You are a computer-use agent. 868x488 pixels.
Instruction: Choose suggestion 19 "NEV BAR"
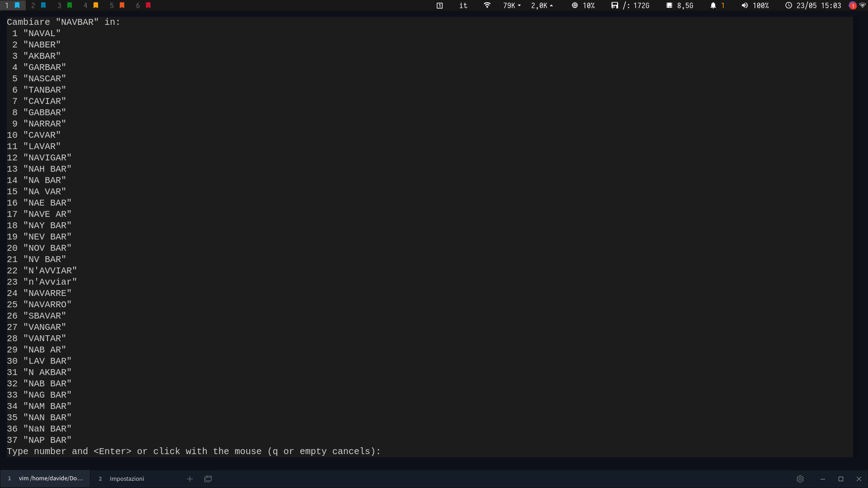point(39,237)
